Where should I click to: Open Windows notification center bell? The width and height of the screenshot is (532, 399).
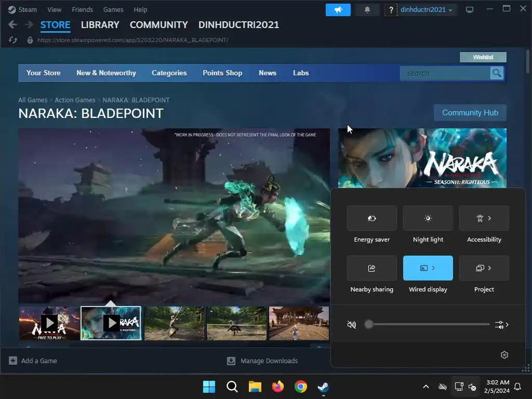point(517,387)
